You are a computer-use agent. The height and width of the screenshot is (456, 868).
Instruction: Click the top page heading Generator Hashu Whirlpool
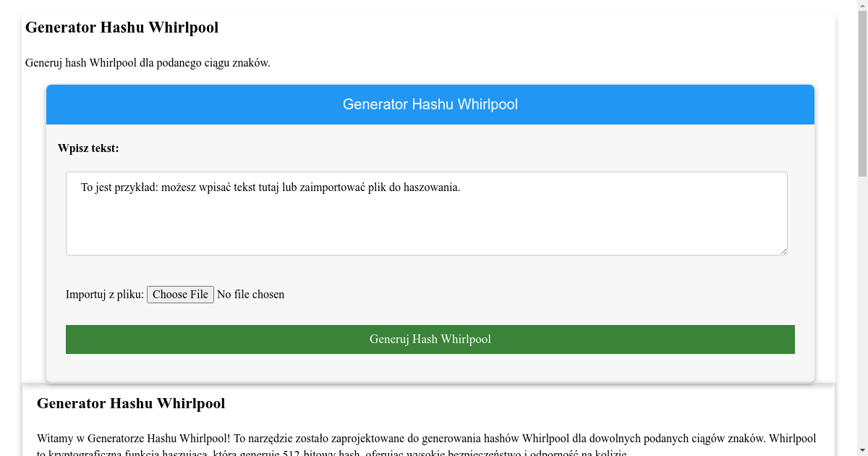pos(121,28)
